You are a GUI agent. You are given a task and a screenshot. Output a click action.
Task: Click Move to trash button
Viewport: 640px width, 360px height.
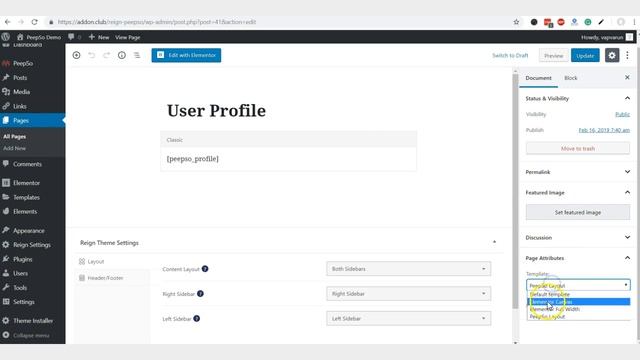tap(578, 148)
